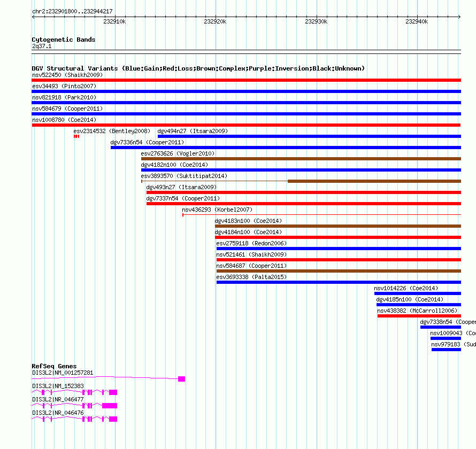
Task: Click the 232930k ruler tick label
Action: click(x=316, y=21)
